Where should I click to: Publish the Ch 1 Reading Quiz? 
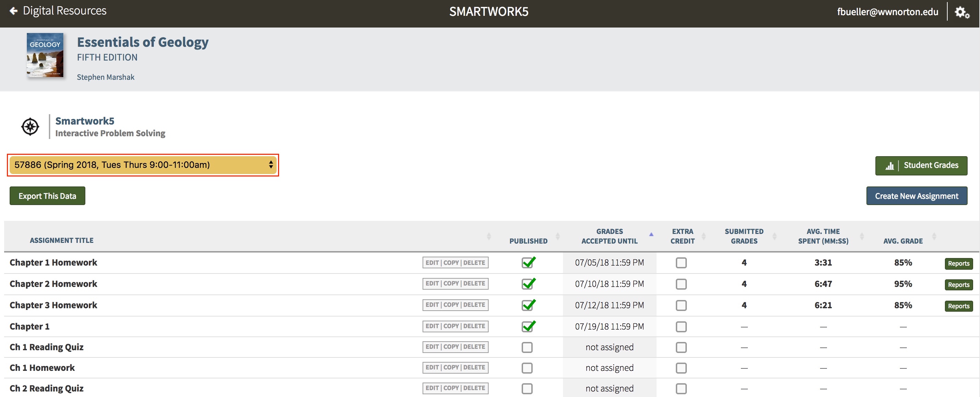pos(527,347)
